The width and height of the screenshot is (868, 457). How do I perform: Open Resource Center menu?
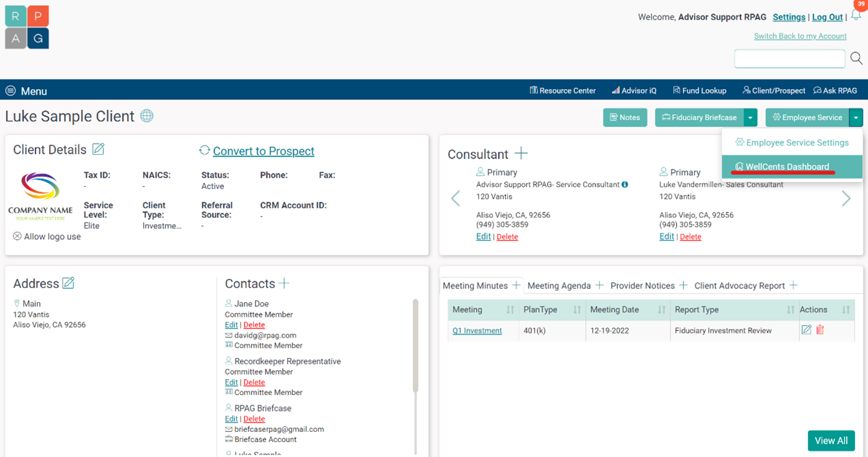pyautogui.click(x=562, y=91)
